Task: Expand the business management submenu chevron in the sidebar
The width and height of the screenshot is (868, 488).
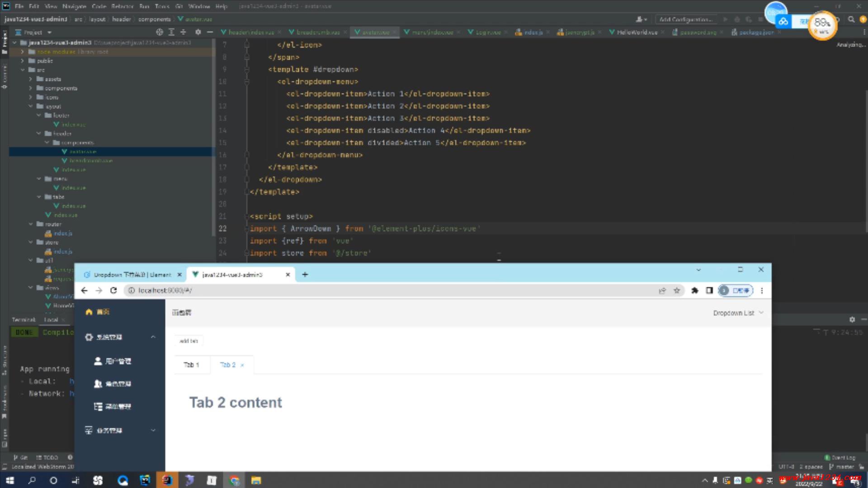Action: click(x=153, y=430)
